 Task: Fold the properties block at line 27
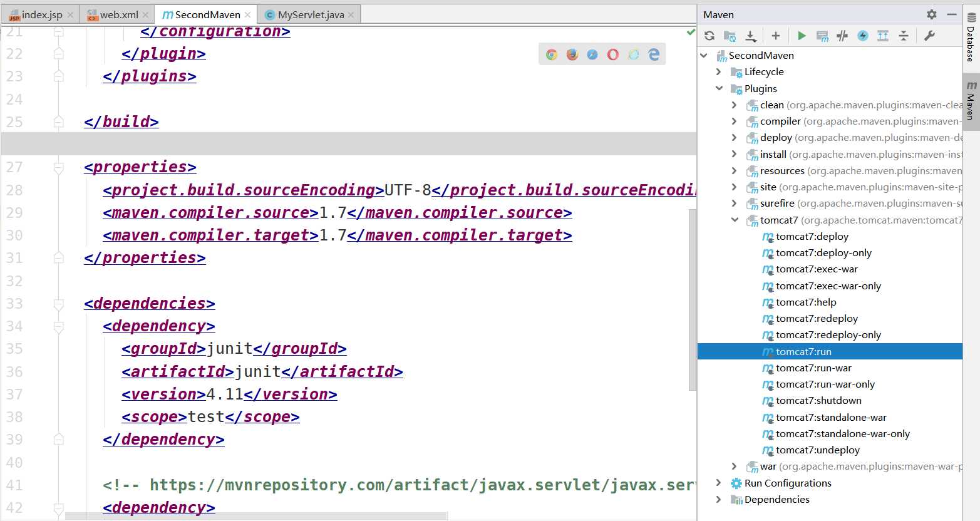[59, 167]
